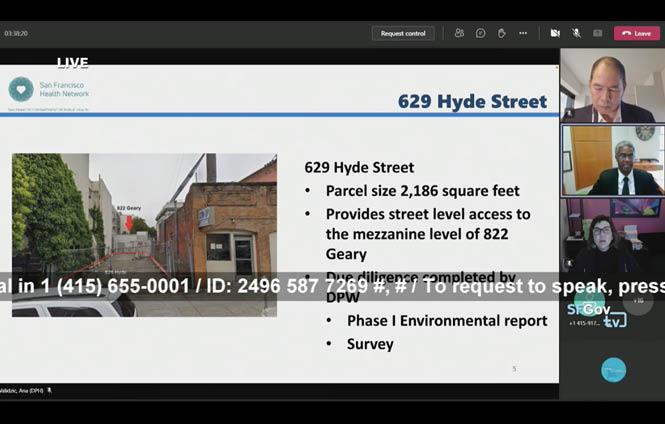Click the Request control button
The width and height of the screenshot is (665, 428).
(x=402, y=34)
